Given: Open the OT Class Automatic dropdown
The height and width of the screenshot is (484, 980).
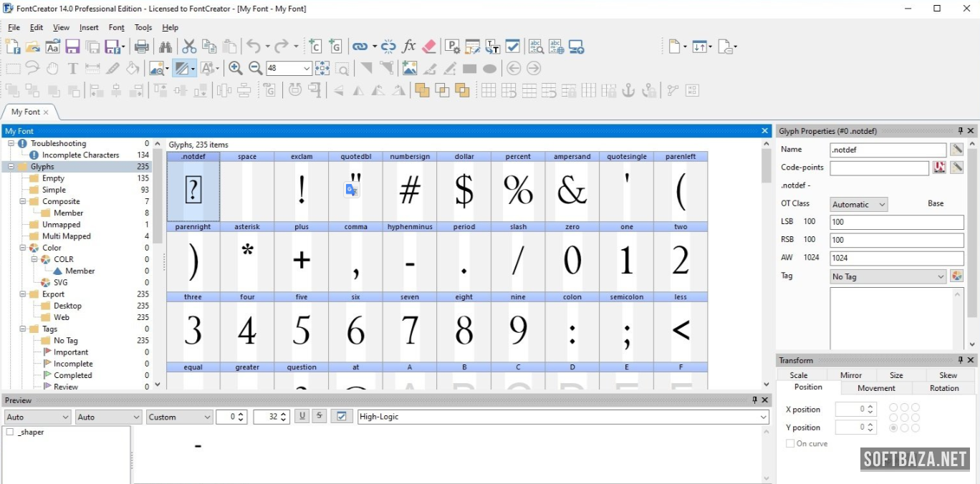Looking at the screenshot, I should pyautogui.click(x=858, y=204).
